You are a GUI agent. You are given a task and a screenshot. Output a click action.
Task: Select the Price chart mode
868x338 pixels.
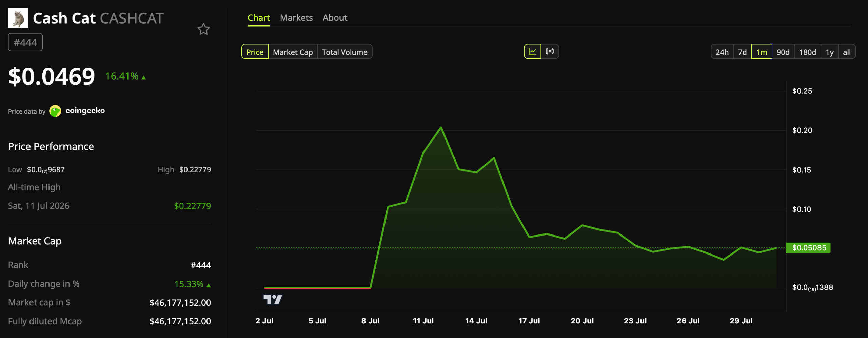click(255, 52)
